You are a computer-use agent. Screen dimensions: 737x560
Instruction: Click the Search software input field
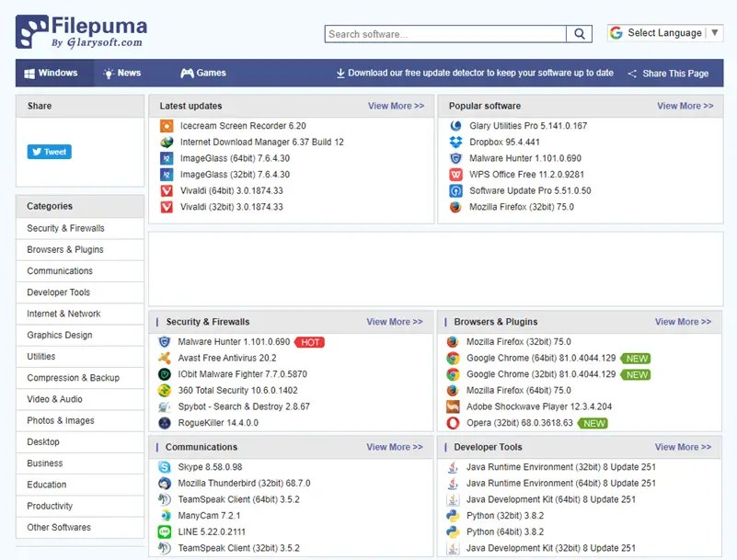click(445, 34)
